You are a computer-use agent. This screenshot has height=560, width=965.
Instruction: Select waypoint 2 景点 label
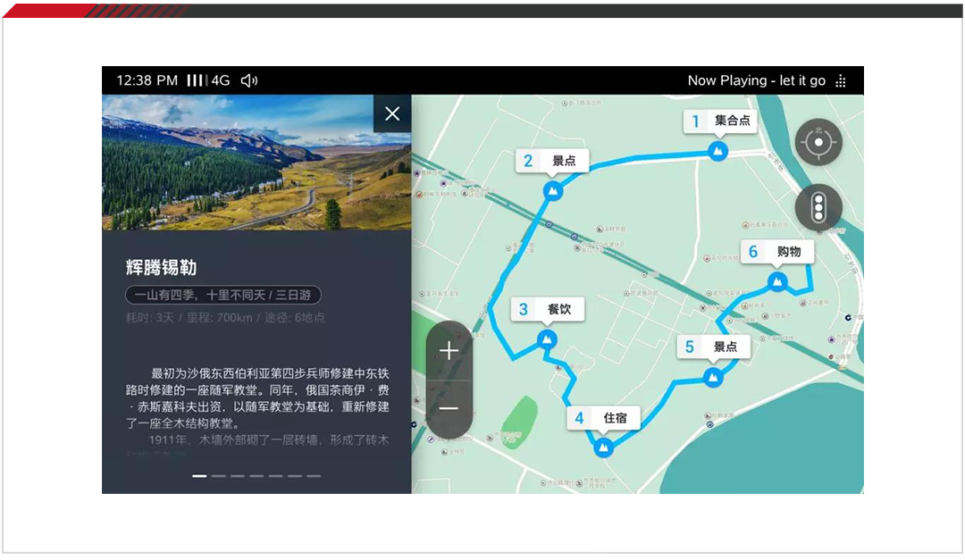[x=552, y=161]
